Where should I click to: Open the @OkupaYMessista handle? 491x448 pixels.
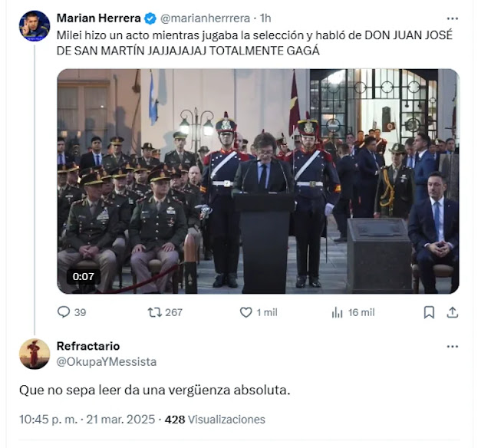click(x=107, y=361)
